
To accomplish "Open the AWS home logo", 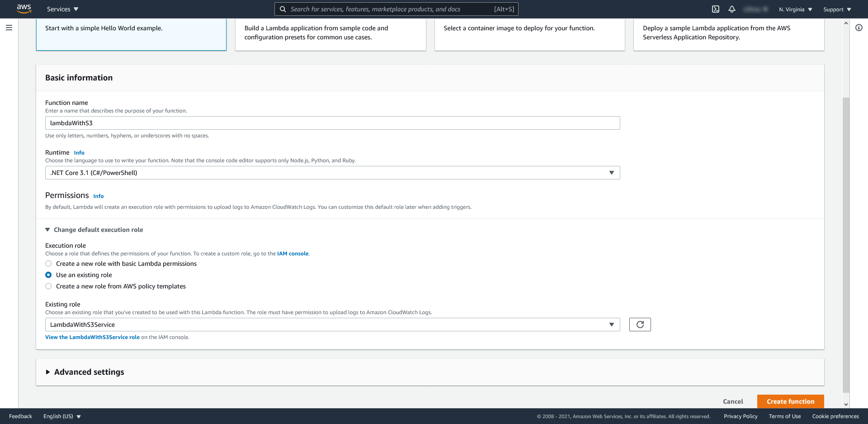I will [x=24, y=9].
